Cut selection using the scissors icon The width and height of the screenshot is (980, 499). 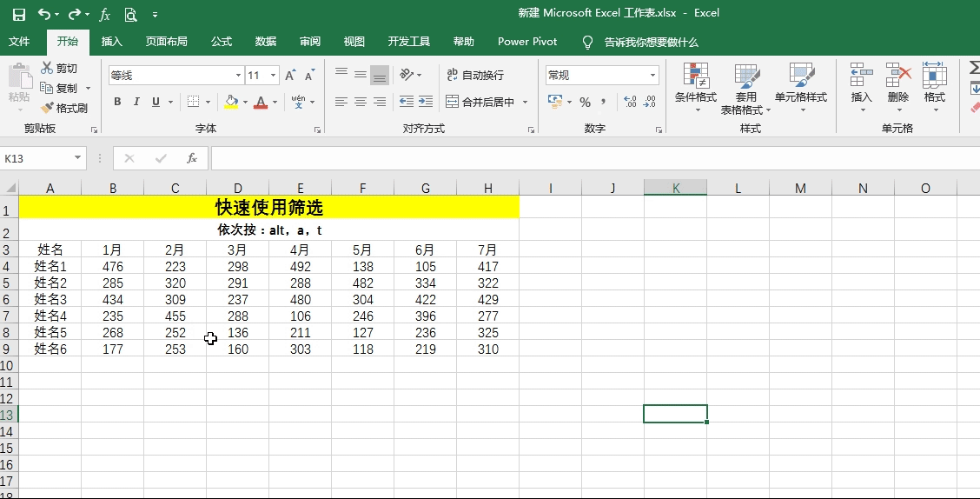(x=59, y=68)
